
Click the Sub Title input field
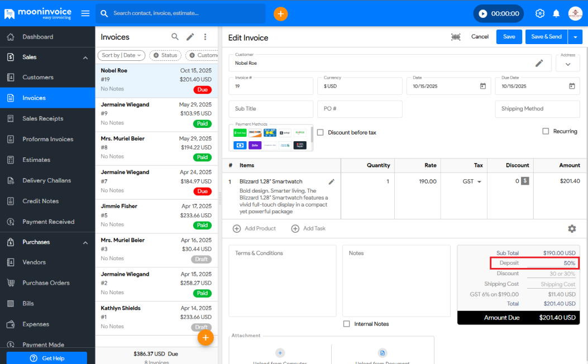[x=271, y=109]
